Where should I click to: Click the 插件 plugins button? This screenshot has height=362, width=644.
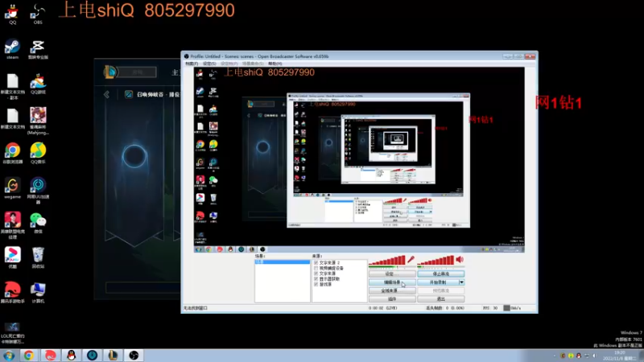pos(392,298)
